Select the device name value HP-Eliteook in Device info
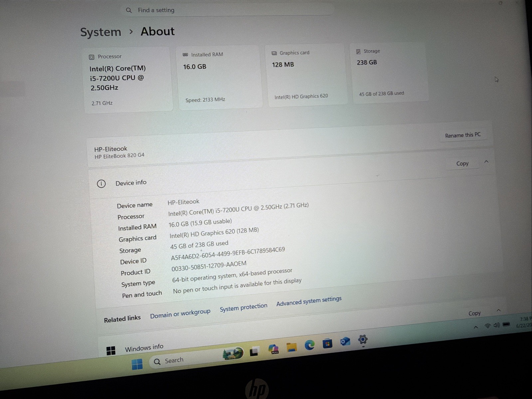 (x=183, y=202)
